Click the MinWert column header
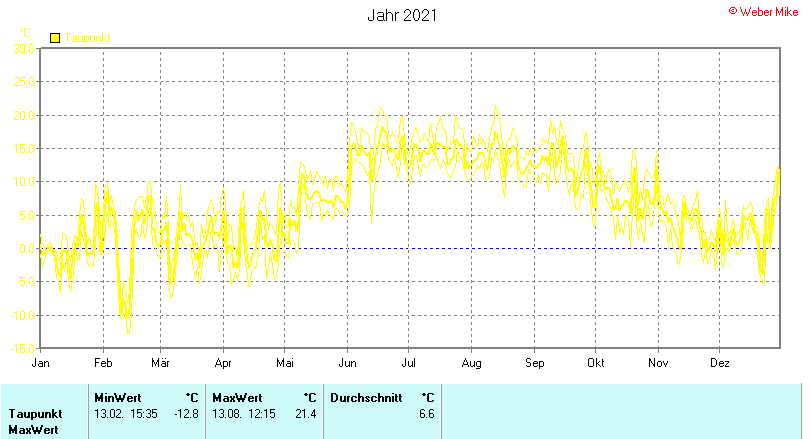Image resolution: width=810 pixels, height=439 pixels. (118, 398)
